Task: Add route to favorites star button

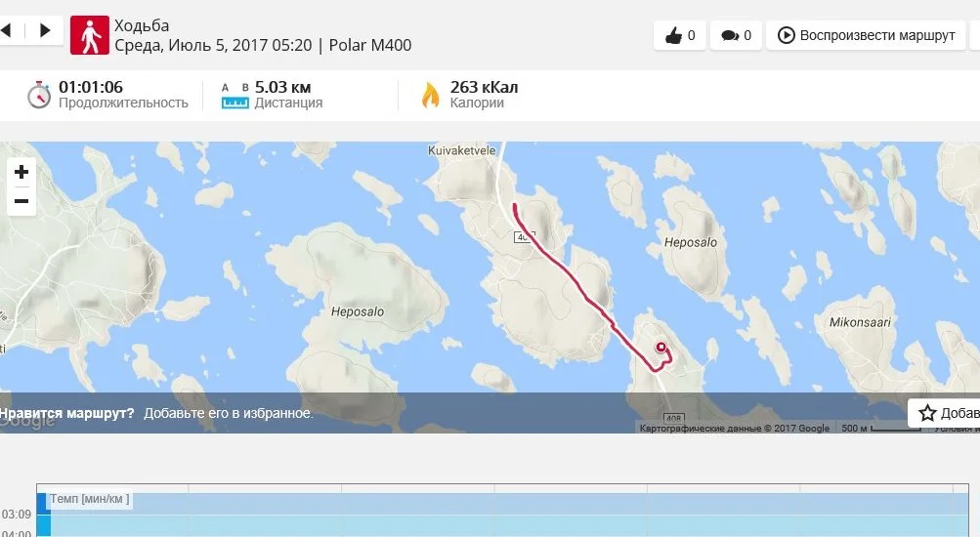Action: click(943, 413)
